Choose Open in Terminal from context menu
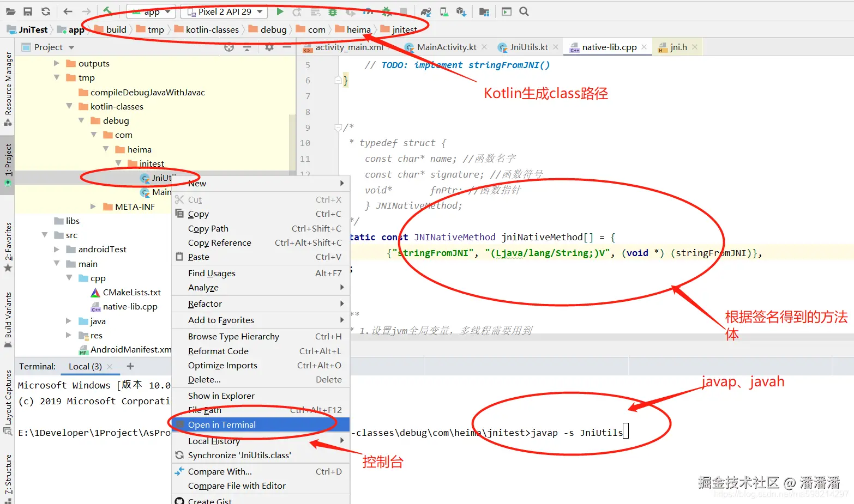This screenshot has width=854, height=504. (x=261, y=424)
